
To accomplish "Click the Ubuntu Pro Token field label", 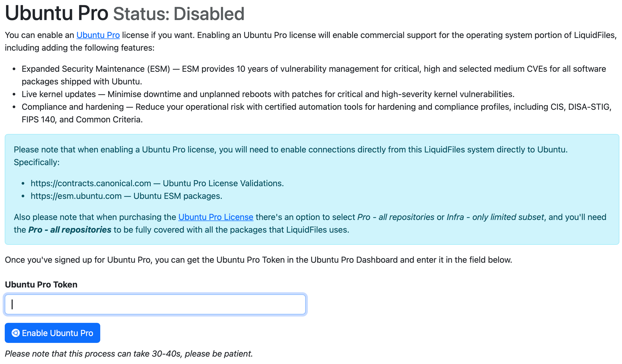I will [41, 285].
